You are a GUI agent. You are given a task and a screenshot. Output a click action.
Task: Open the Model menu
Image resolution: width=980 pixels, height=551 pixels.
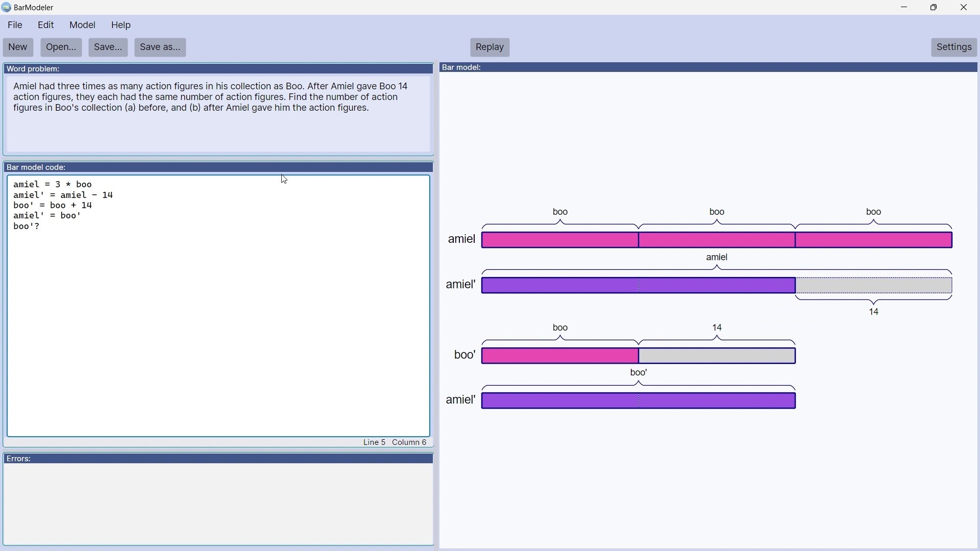(x=82, y=25)
